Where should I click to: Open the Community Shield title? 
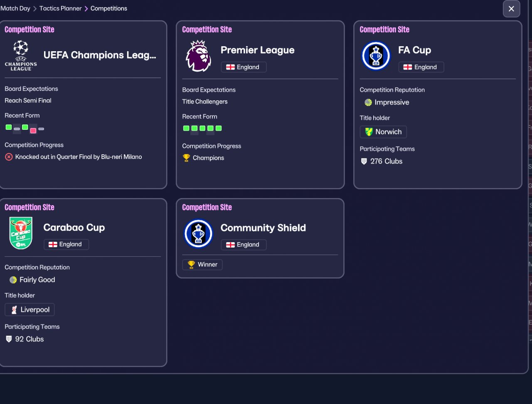[263, 228]
